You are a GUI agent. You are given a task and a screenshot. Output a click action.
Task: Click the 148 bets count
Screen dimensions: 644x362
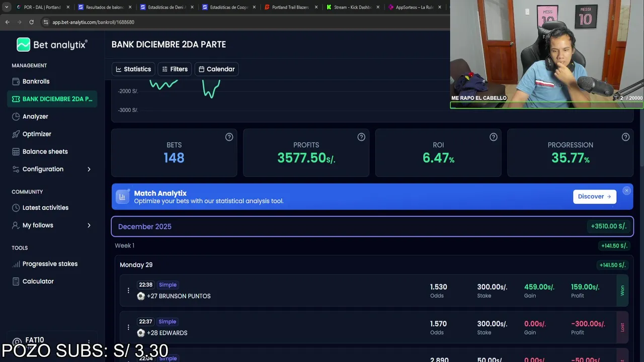click(x=174, y=158)
